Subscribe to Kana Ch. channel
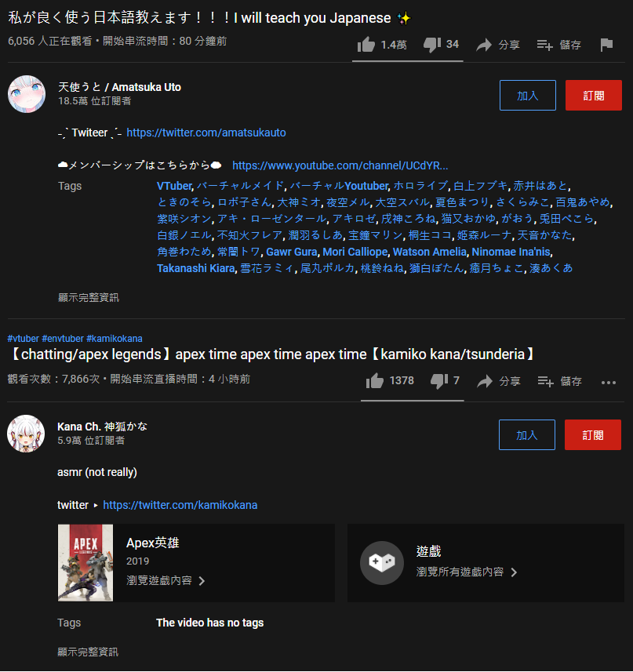633x672 pixels. (593, 434)
